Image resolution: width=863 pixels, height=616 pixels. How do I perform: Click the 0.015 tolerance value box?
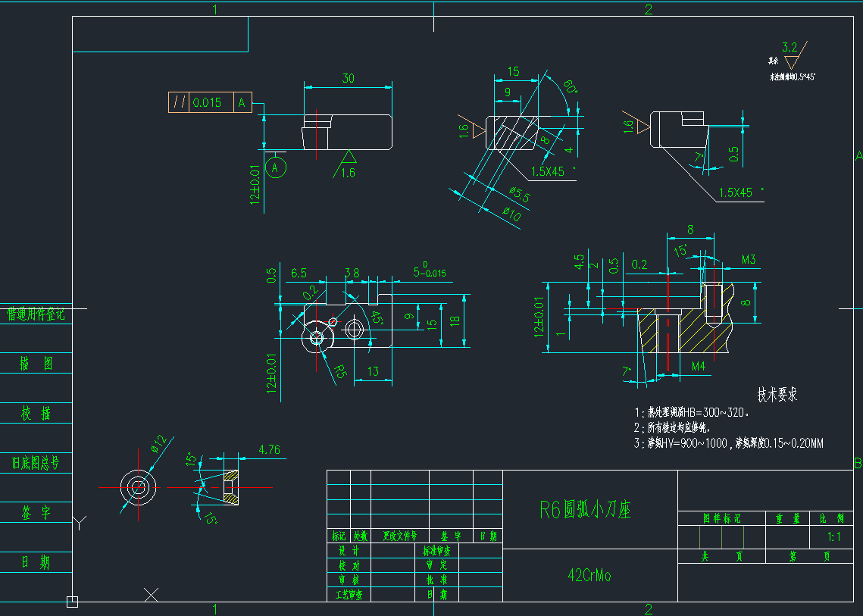tap(208, 103)
